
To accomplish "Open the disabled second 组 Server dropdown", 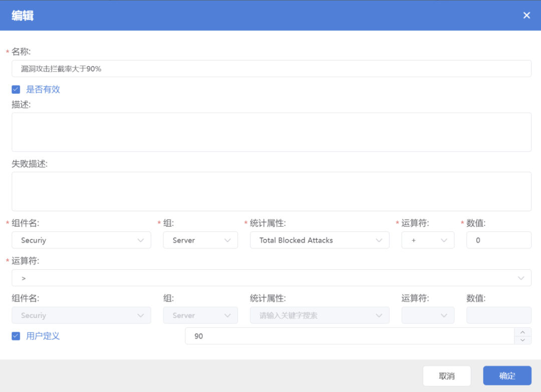I will click(200, 315).
